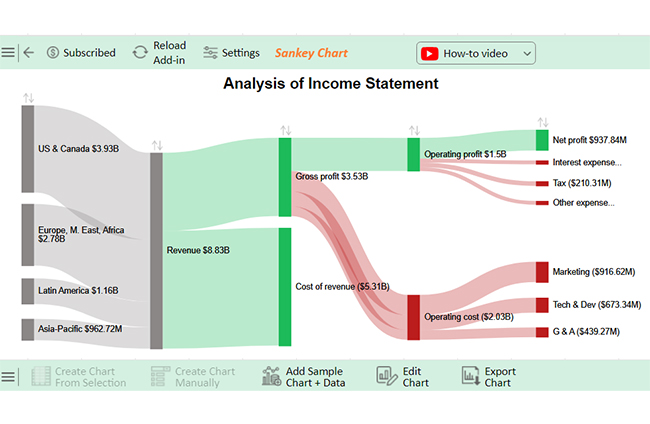Select the Gross profit green node bar
Screen dimensions: 650x424
(x=285, y=177)
